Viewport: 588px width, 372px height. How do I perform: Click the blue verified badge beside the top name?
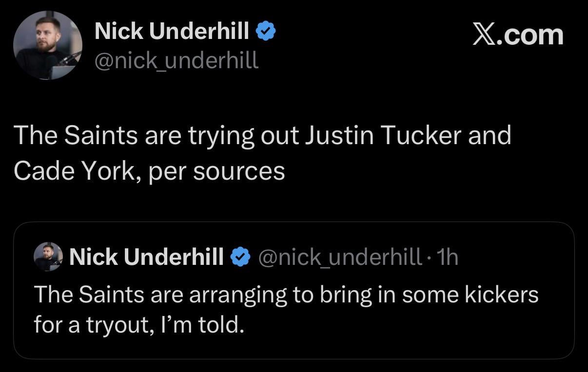pos(266,32)
